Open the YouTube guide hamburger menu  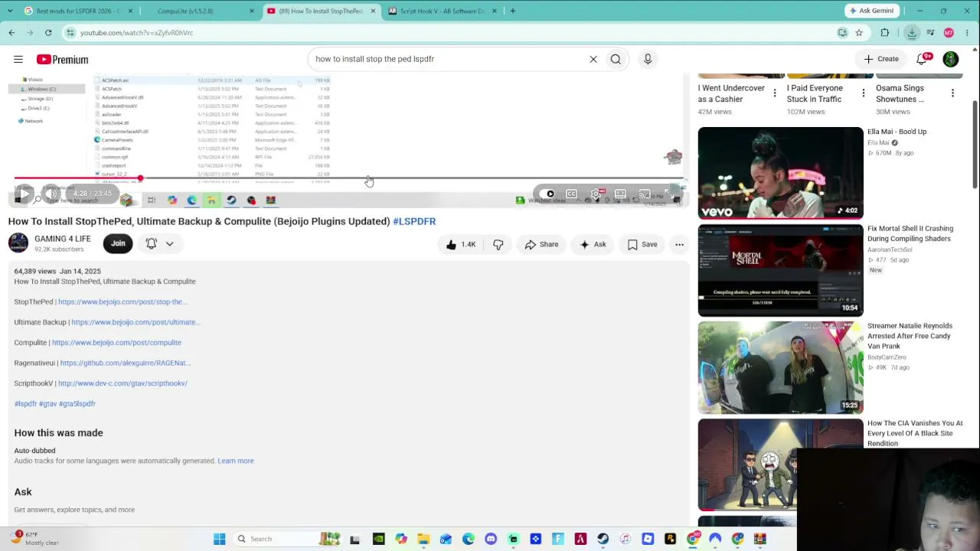click(x=18, y=59)
